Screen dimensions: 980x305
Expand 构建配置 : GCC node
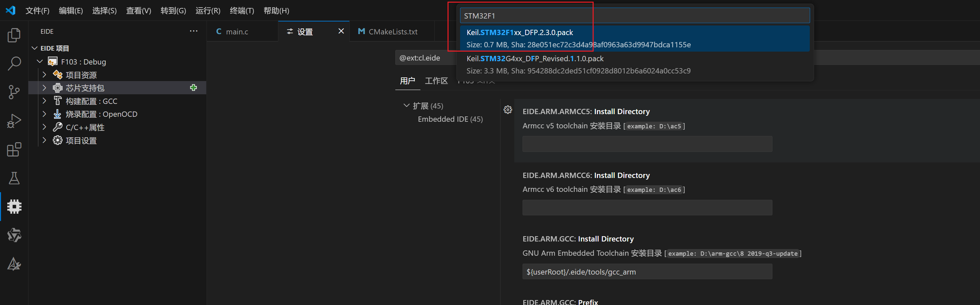(45, 101)
